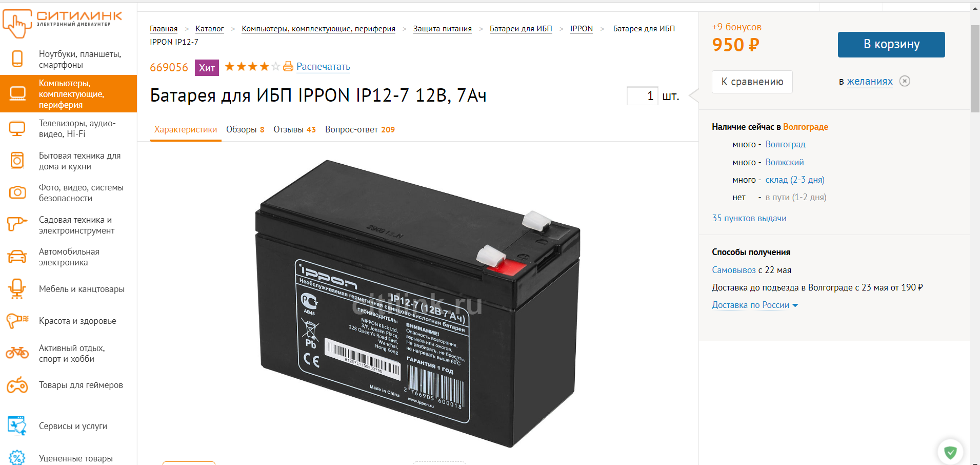Viewport: 980px width, 465px height.
Task: Select the TV and audio category icon
Action: pyautogui.click(x=17, y=128)
